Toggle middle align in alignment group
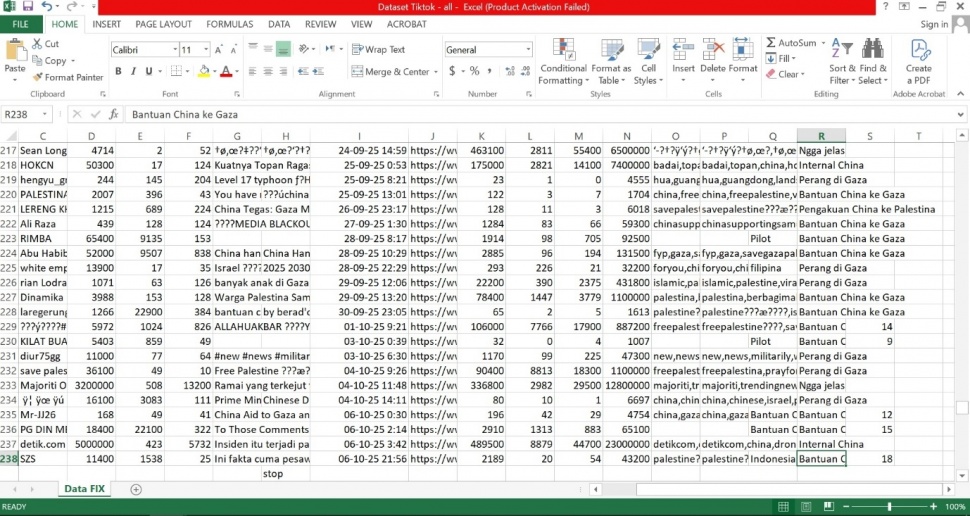 [x=268, y=49]
